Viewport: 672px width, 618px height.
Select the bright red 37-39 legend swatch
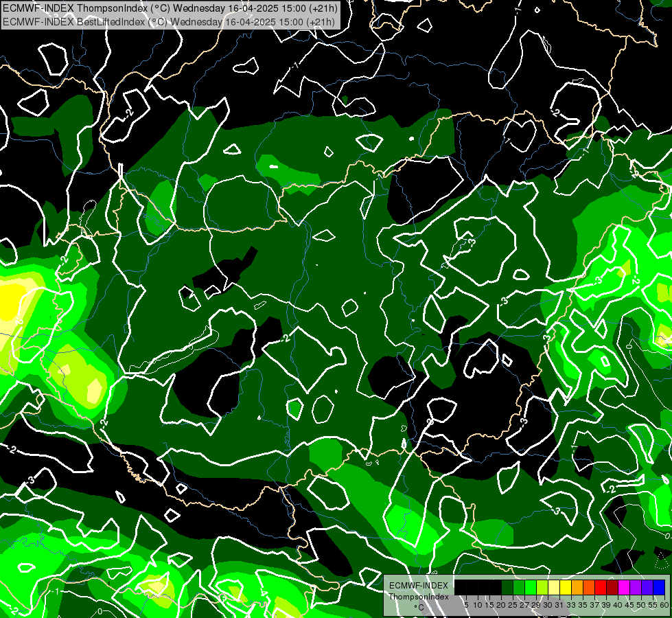click(x=601, y=587)
